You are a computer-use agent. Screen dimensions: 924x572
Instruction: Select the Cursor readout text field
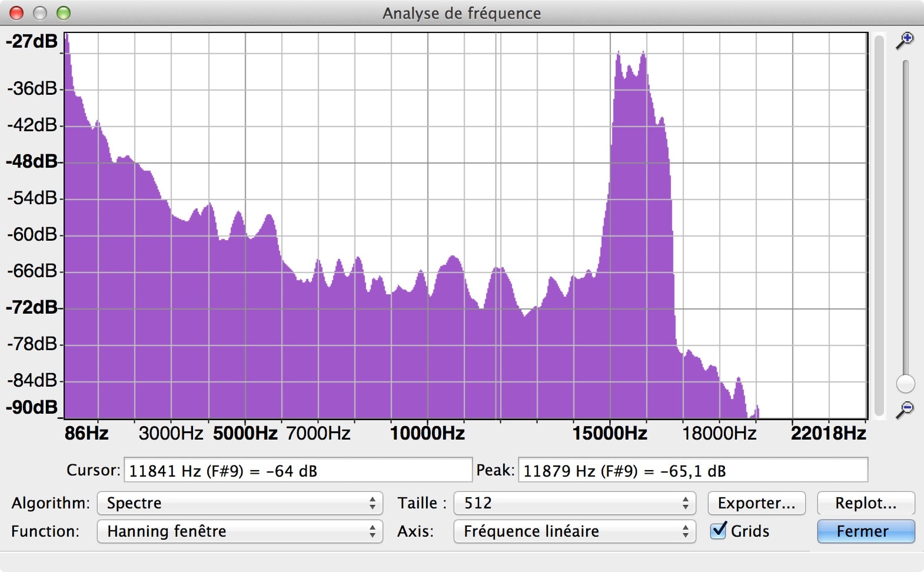pos(298,471)
